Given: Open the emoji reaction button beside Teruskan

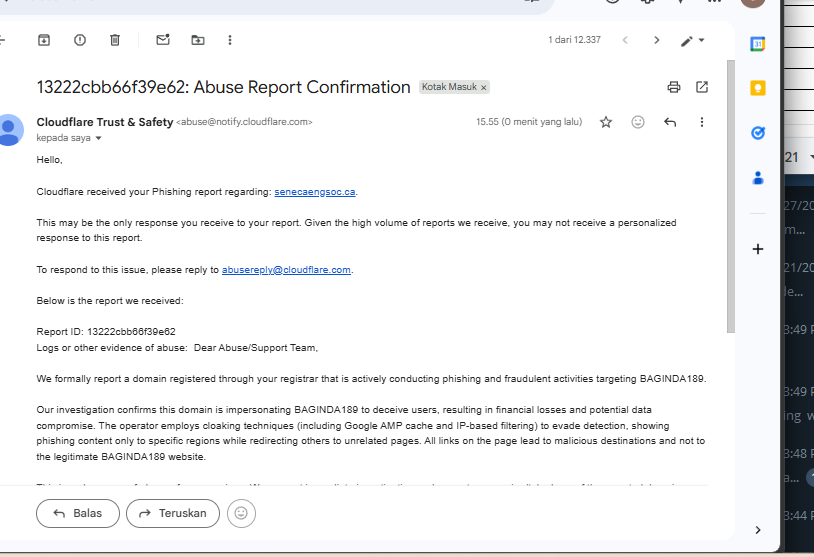Looking at the screenshot, I should coord(241,513).
